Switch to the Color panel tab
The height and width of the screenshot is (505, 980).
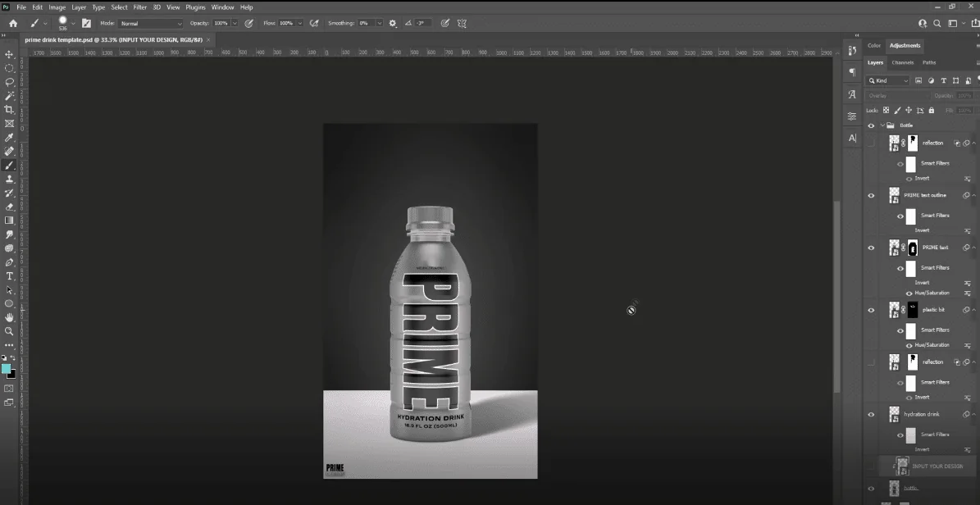[873, 46]
